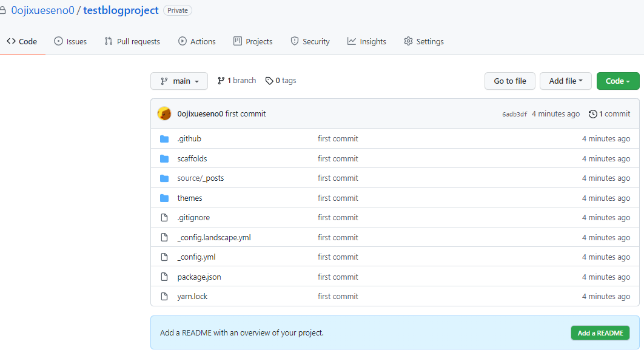Click the file icon beside _config.landscape.yml

164,237
